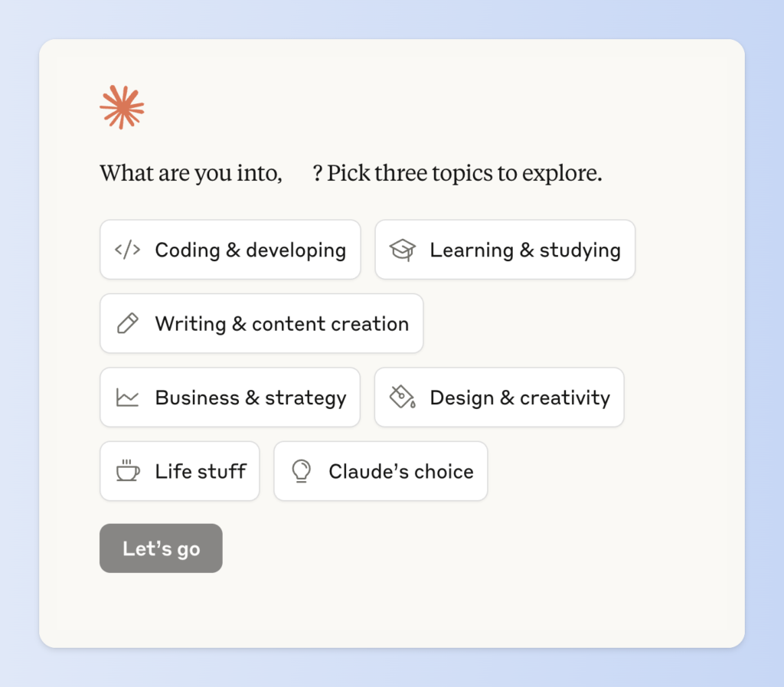
Task: Pick the Writing & content creation label
Action: (x=282, y=323)
